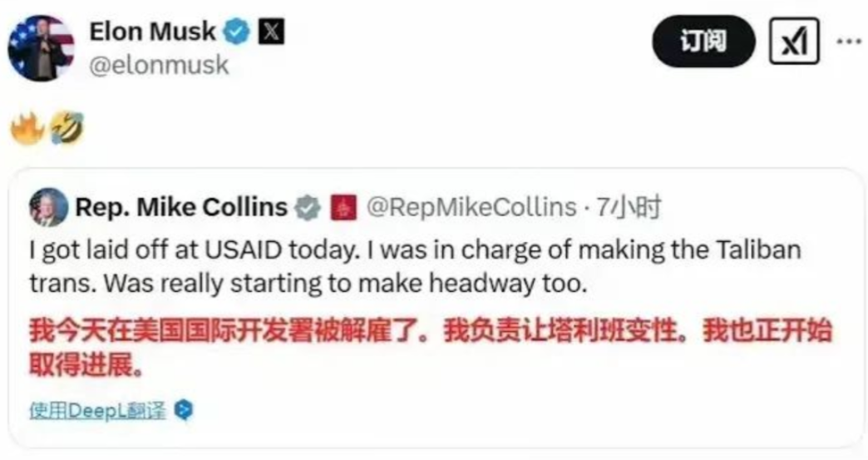
Task: Open the @RepMikeCollins handle
Action: click(471, 208)
